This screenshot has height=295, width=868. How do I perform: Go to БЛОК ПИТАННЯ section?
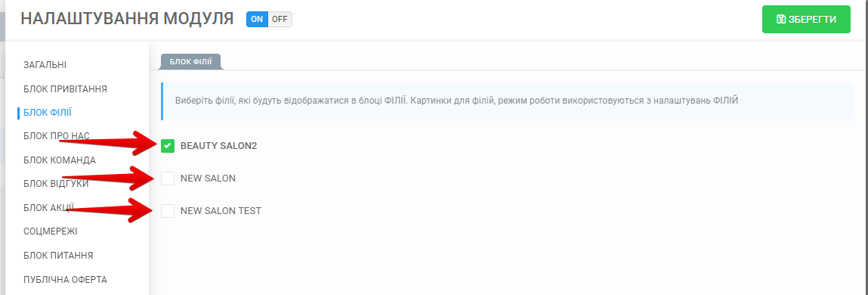pos(58,256)
